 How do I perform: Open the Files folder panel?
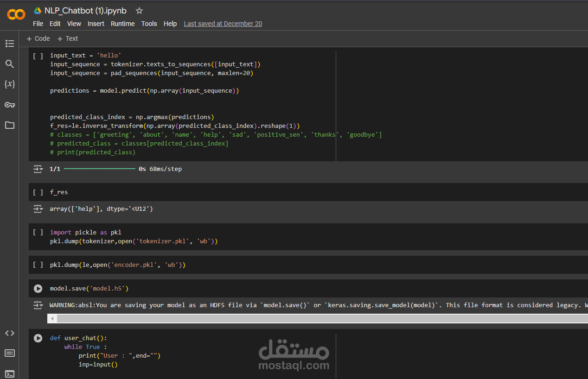(x=10, y=125)
